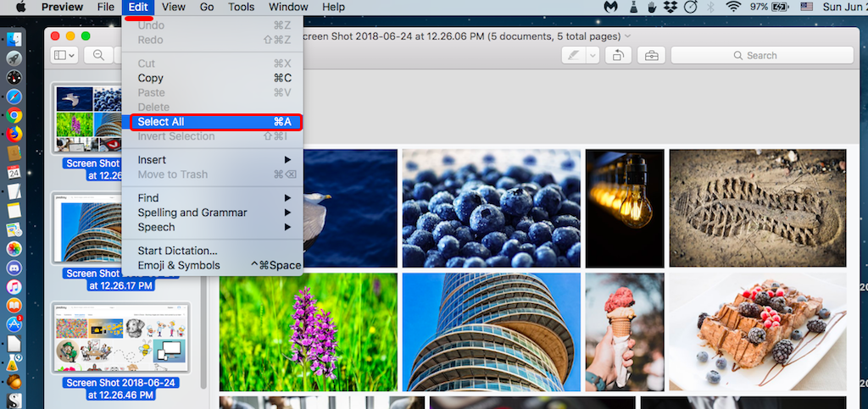
Task: Show the Markup Toolbar toolbox button
Action: point(651,55)
